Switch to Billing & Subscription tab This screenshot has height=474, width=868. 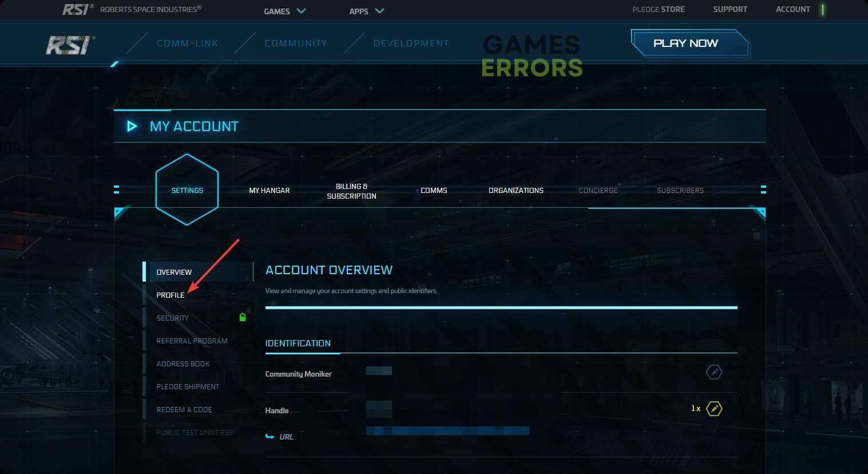[x=351, y=191]
